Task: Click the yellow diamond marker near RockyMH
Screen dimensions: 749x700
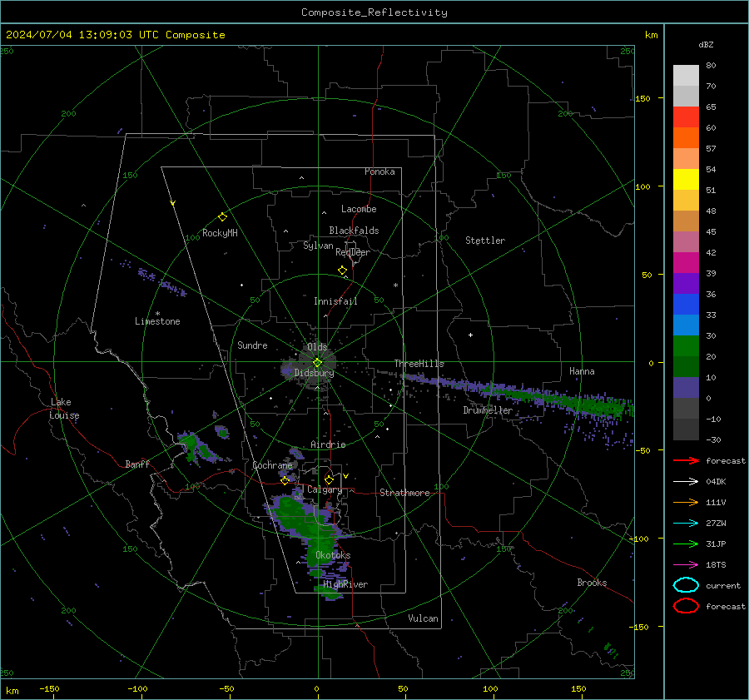Action: (x=222, y=217)
